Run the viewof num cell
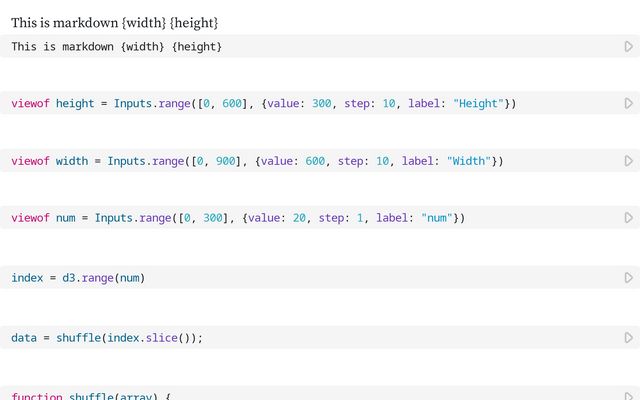Image resolution: width=640 pixels, height=400 pixels. [629, 218]
